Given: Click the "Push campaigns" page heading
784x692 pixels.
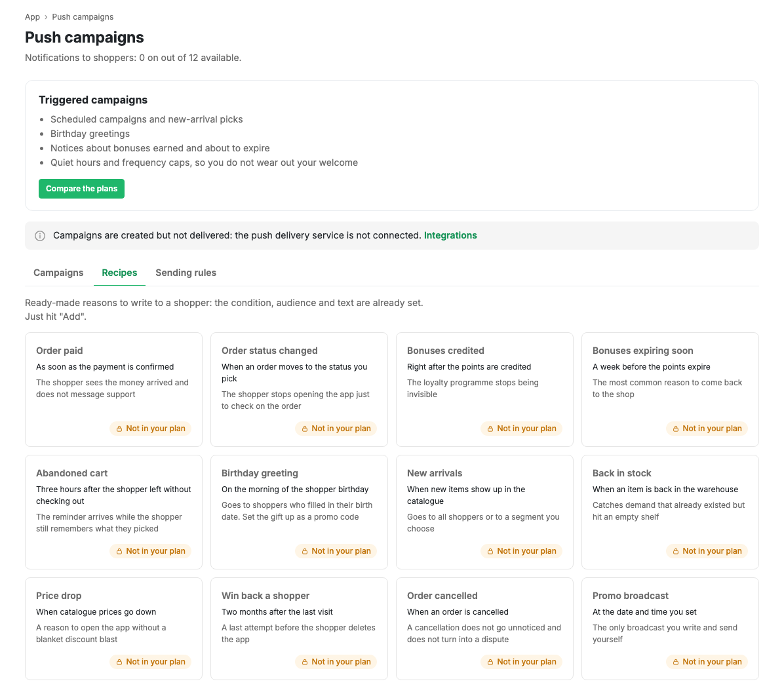Looking at the screenshot, I should pyautogui.click(x=85, y=37).
